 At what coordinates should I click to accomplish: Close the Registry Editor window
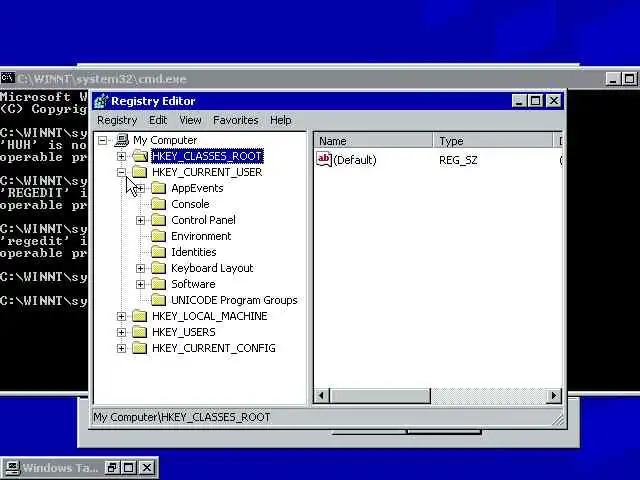click(553, 101)
